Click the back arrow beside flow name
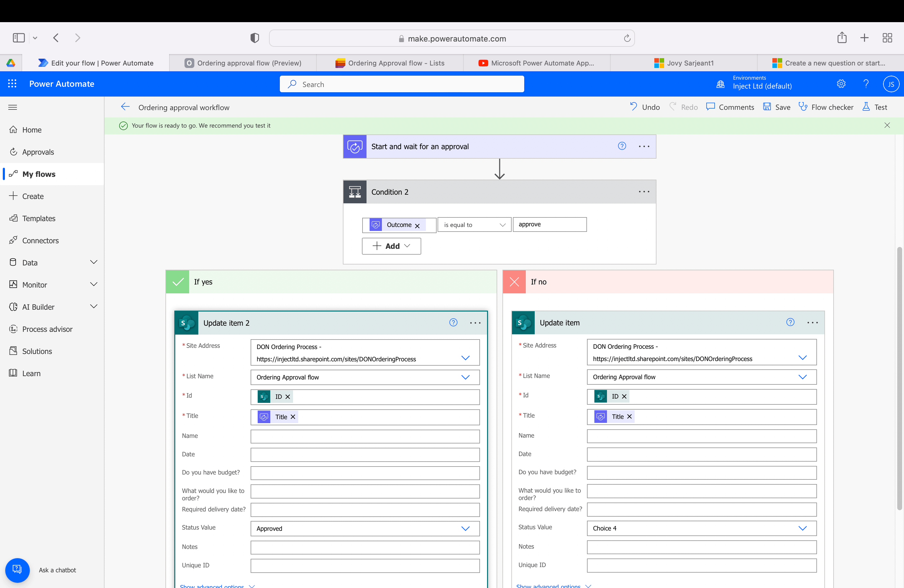 click(125, 107)
